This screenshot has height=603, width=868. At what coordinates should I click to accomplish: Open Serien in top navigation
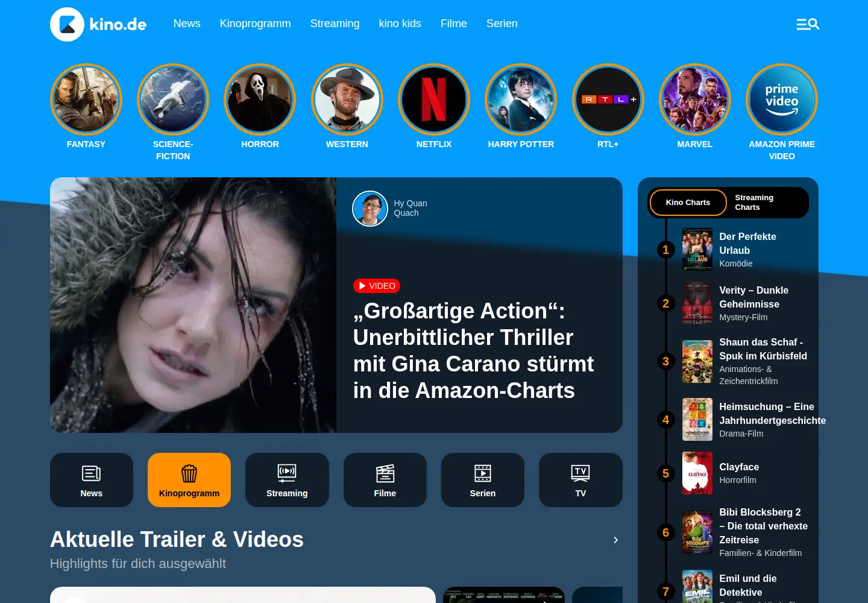(502, 24)
